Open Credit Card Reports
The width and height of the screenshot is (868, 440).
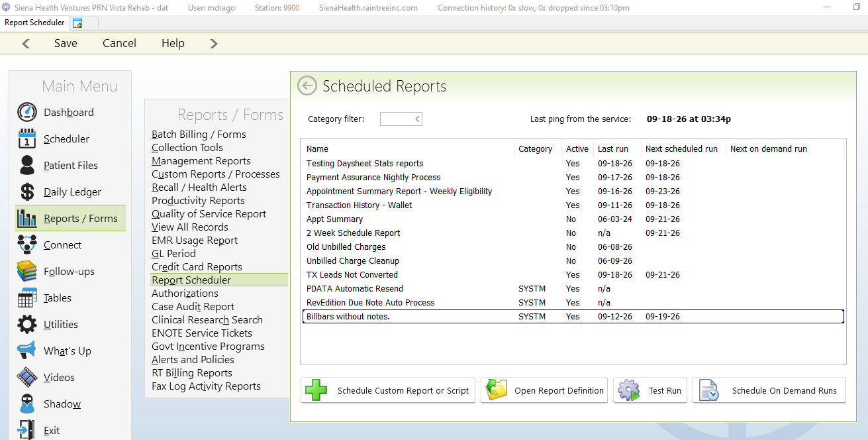[197, 266]
